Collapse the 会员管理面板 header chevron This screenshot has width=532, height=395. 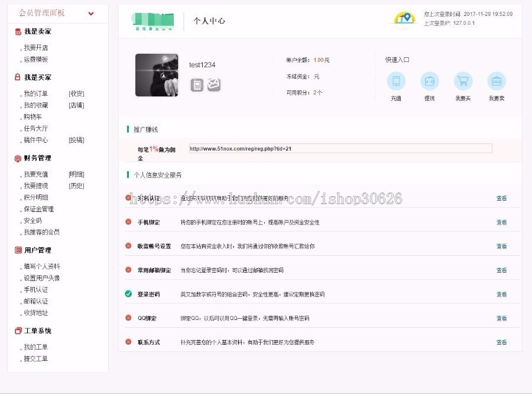click(91, 12)
